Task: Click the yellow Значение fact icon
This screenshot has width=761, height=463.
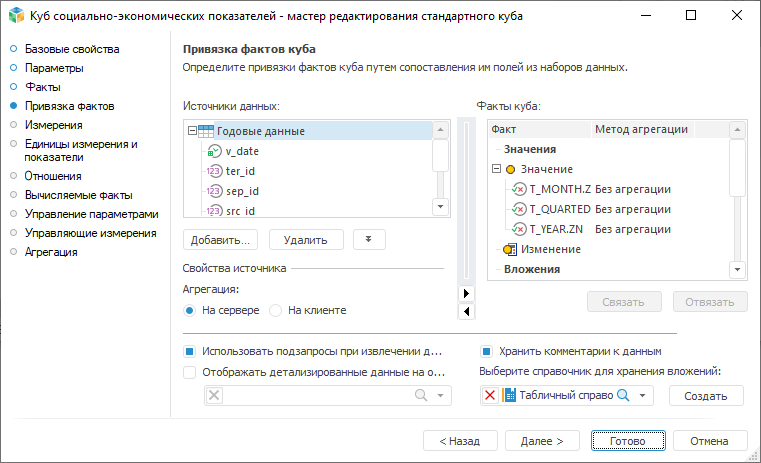Action: coord(510,169)
